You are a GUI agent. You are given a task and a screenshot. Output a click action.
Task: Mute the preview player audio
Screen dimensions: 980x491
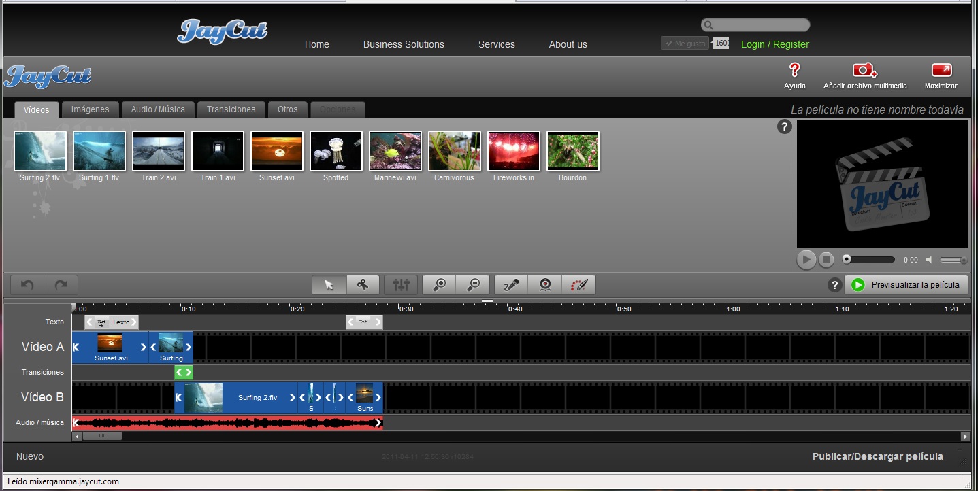click(929, 259)
